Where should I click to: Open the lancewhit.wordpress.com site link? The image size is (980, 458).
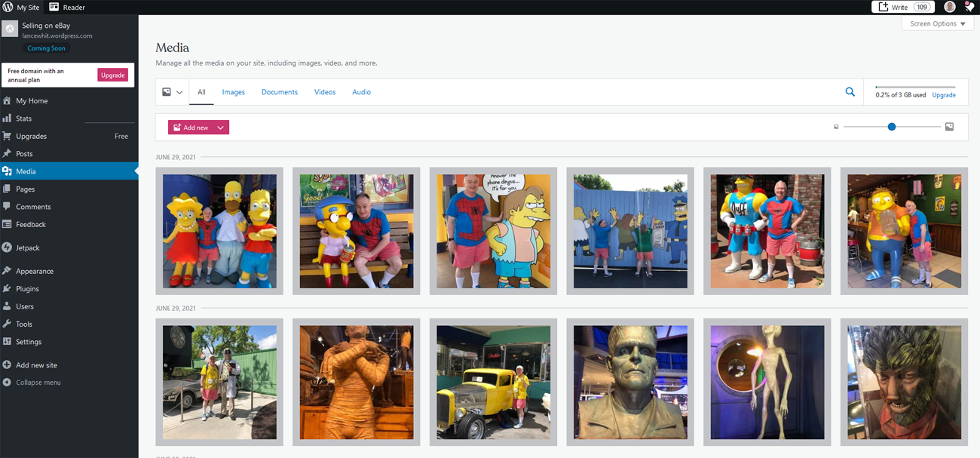pyautogui.click(x=57, y=35)
